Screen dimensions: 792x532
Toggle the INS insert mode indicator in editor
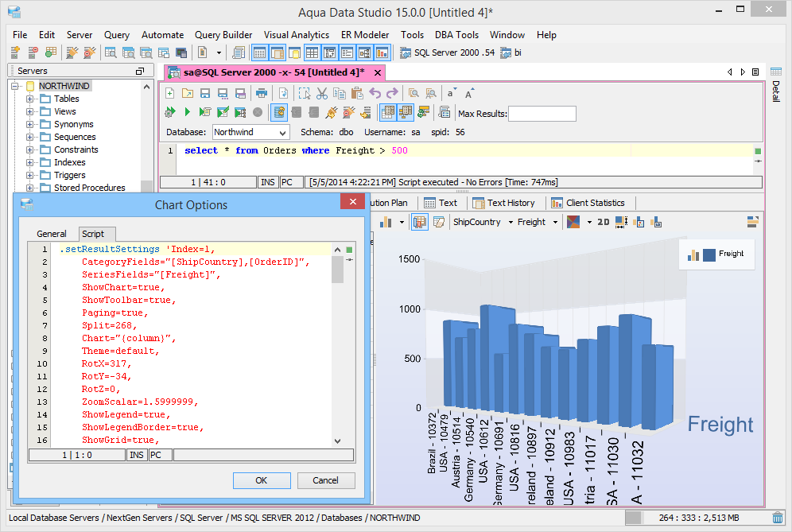click(268, 182)
